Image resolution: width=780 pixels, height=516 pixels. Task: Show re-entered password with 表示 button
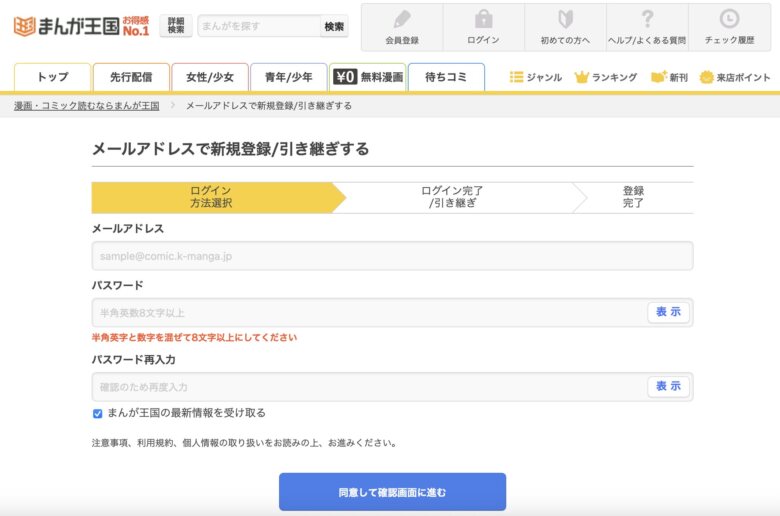click(668, 386)
